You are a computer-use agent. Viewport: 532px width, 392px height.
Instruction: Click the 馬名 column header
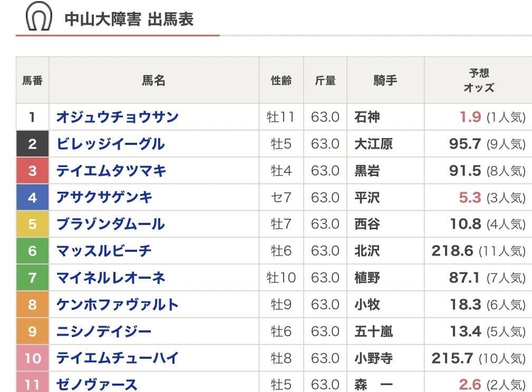tap(153, 81)
